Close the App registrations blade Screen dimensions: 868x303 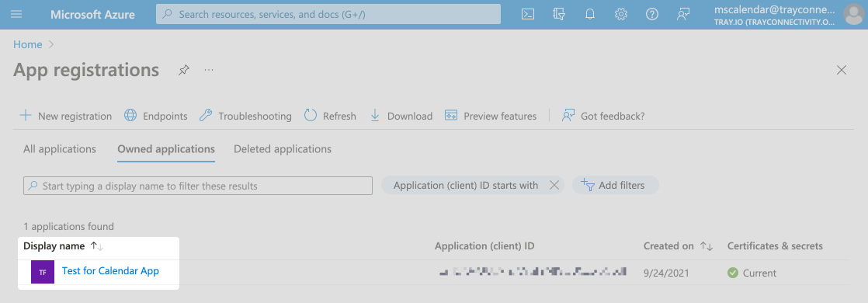pos(842,71)
